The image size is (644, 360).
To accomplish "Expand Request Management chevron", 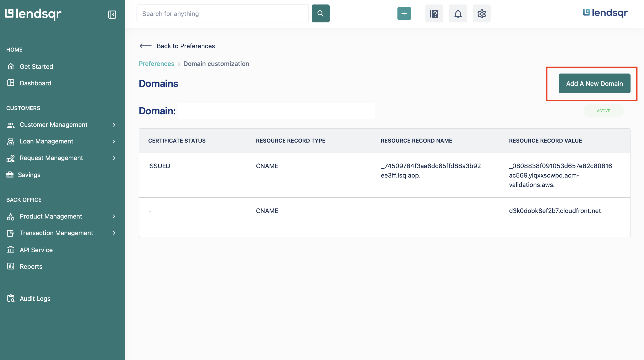I will (x=114, y=158).
